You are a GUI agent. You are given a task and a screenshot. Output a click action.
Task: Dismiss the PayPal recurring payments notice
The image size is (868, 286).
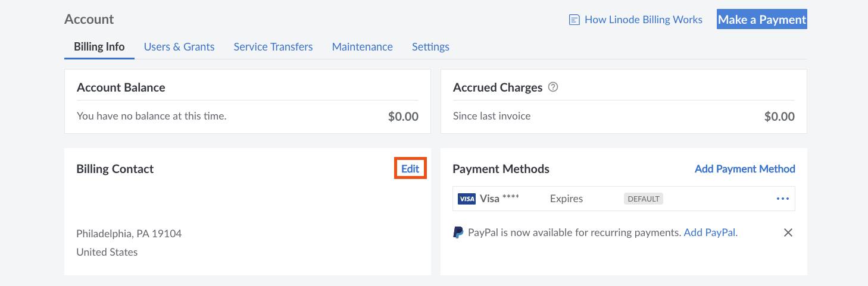[788, 232]
